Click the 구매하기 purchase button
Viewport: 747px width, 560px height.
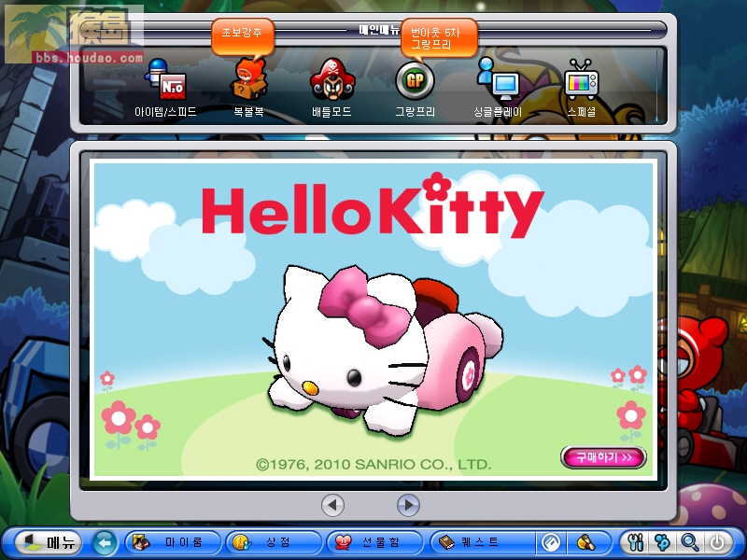pos(603,457)
